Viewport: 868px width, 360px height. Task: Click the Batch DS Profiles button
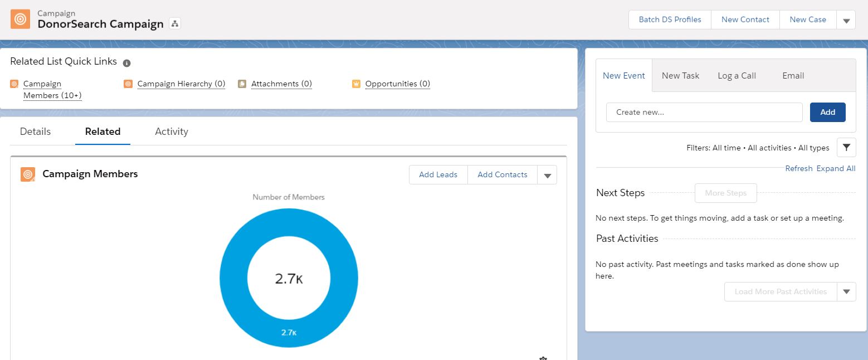tap(670, 20)
